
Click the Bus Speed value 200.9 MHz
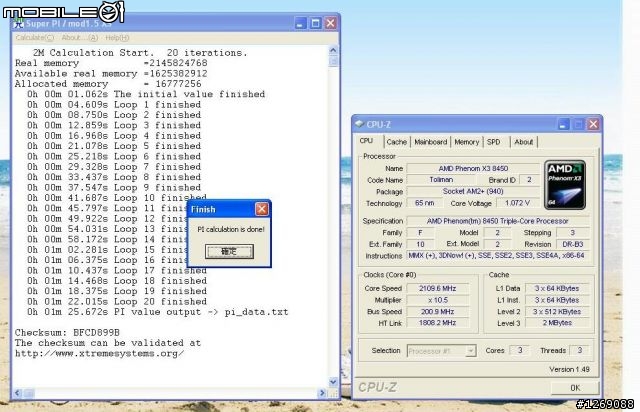click(x=438, y=312)
